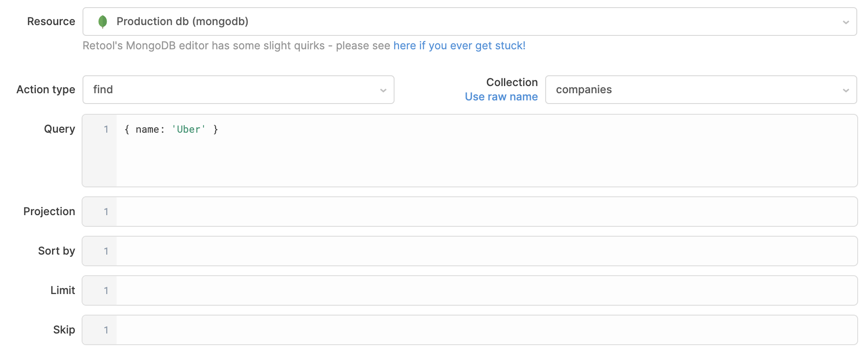Click line number 1 in Limit gutter
Screen dimensions: 868x355
pos(106,290)
